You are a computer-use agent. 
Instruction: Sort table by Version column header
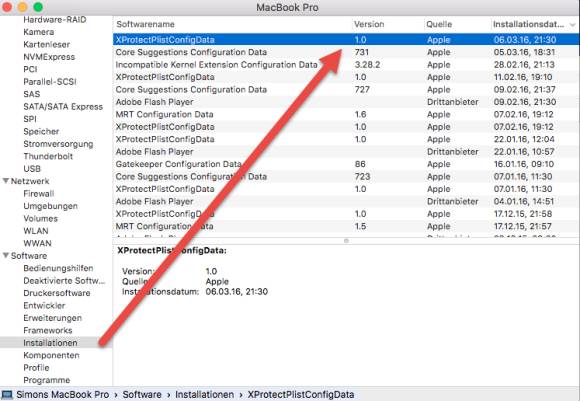tap(369, 24)
